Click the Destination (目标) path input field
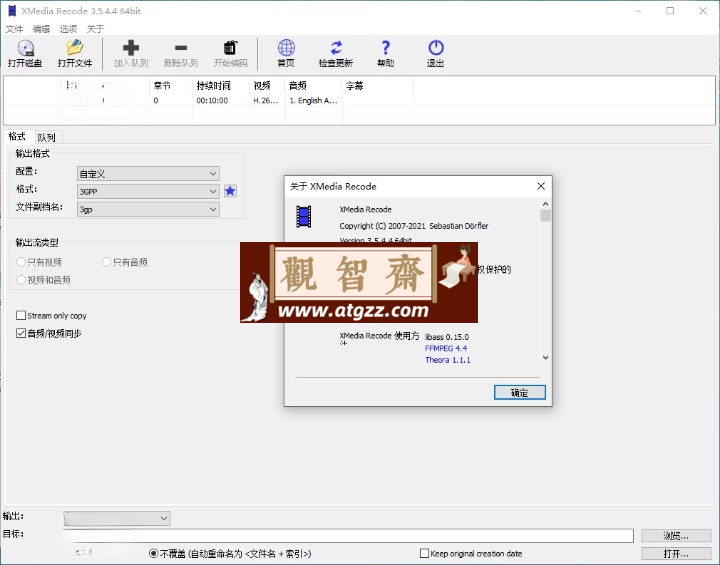720x565 pixels. pyautogui.click(x=348, y=536)
